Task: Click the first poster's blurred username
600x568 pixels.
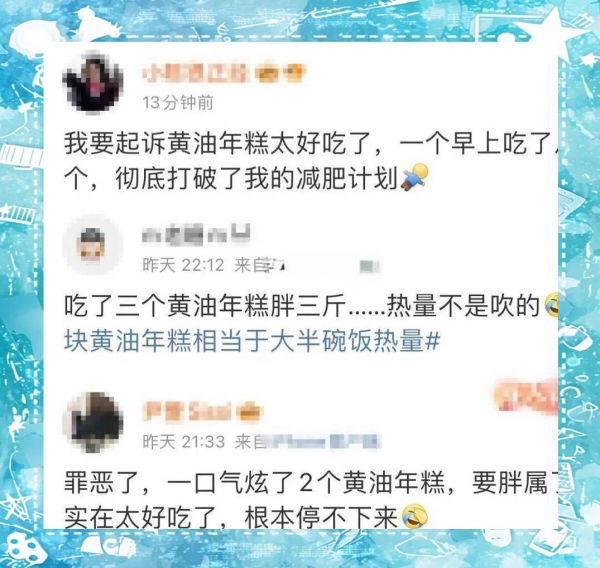Action: [195, 73]
